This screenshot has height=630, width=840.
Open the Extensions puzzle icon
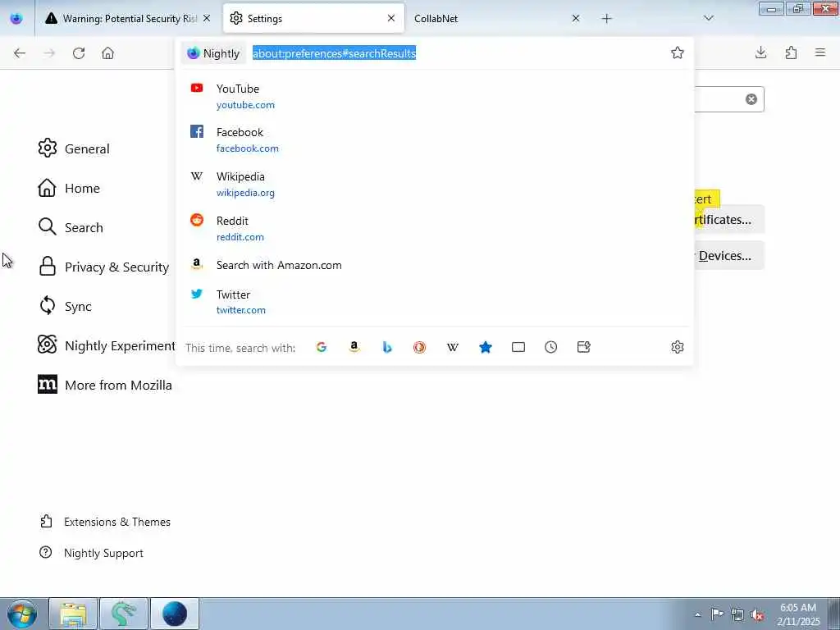[791, 52]
